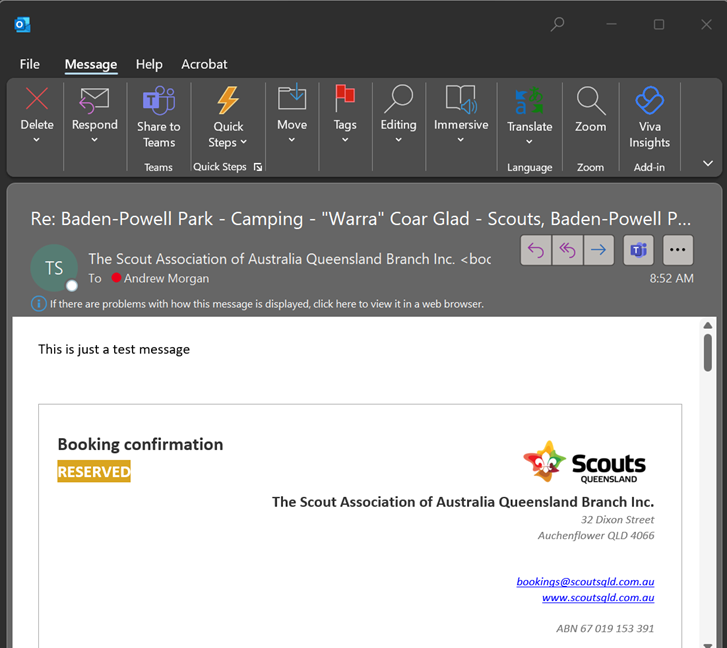Expand the Editing dropdown arrow
727x648 pixels.
398,140
